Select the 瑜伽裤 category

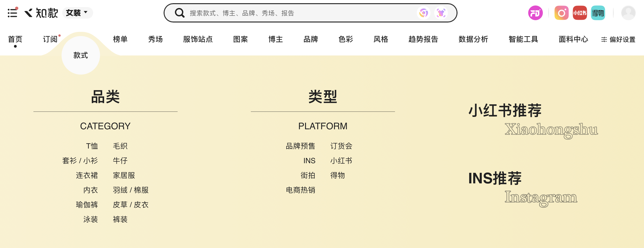(87, 205)
